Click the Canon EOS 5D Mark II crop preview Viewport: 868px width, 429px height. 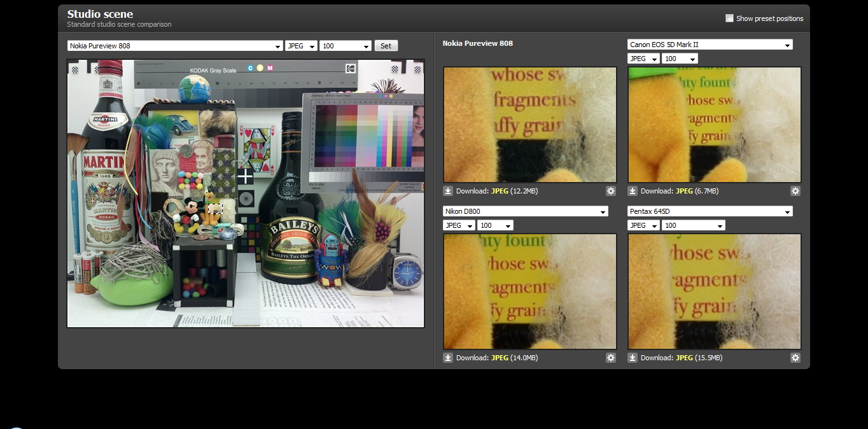[x=715, y=125]
